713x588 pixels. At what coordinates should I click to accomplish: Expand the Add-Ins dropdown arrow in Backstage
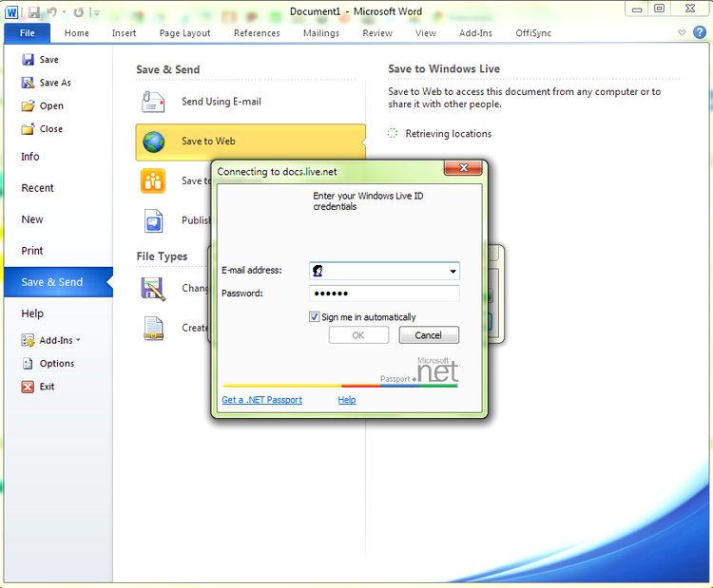pos(78,340)
